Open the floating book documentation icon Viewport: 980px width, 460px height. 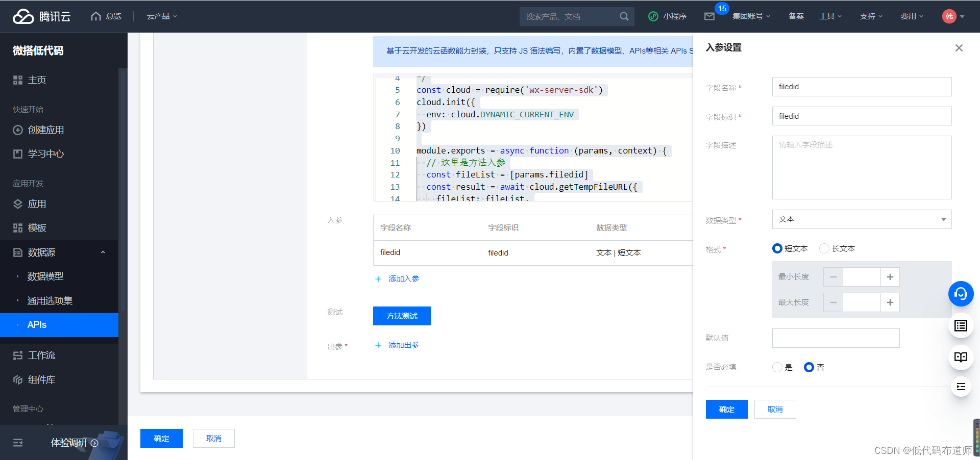(x=961, y=357)
